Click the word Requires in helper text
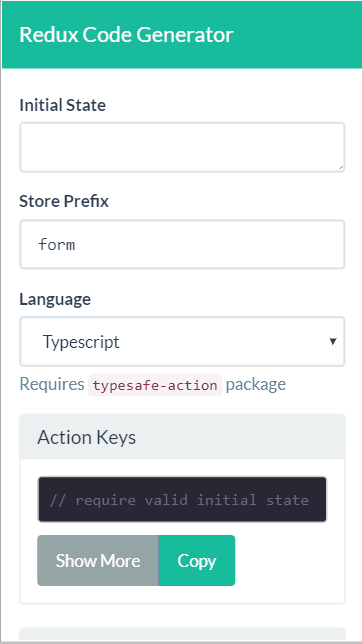Screen dimensions: 362x644 click(x=52, y=384)
